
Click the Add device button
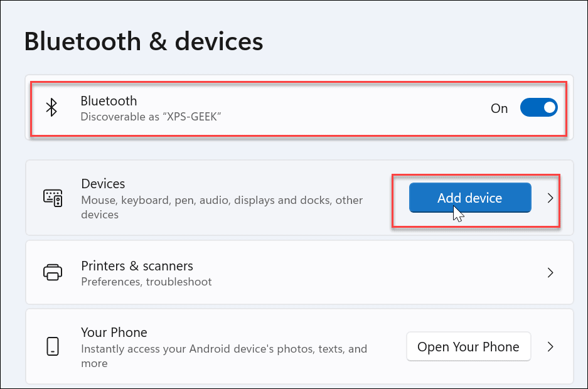(470, 198)
